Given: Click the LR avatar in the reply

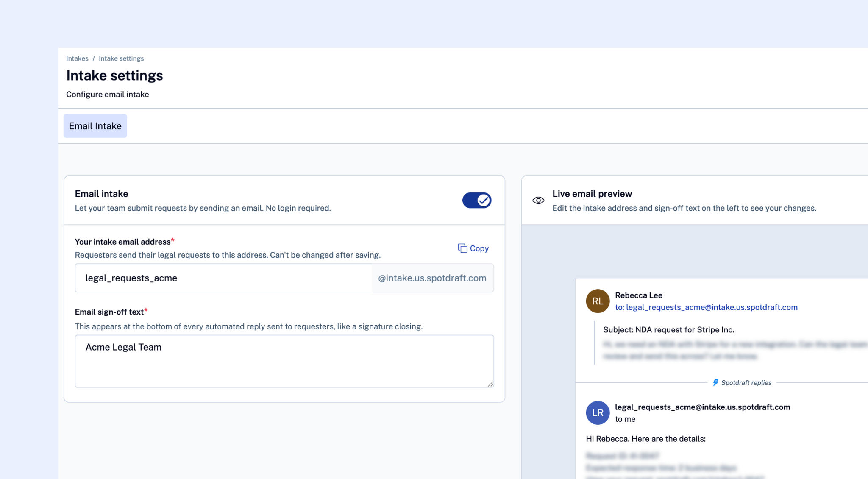Looking at the screenshot, I should click(598, 413).
